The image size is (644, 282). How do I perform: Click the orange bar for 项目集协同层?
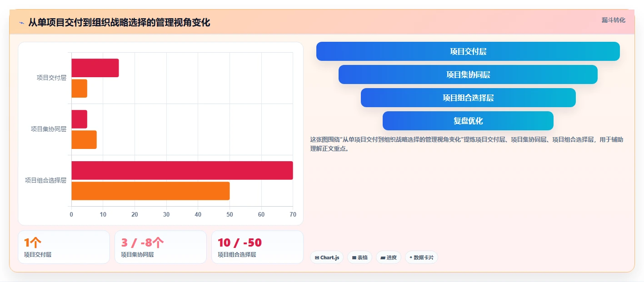84,139
